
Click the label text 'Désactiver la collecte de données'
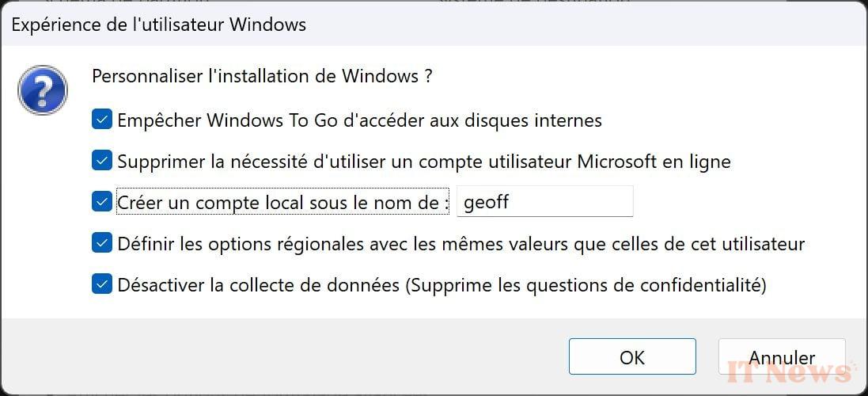[x=259, y=285]
